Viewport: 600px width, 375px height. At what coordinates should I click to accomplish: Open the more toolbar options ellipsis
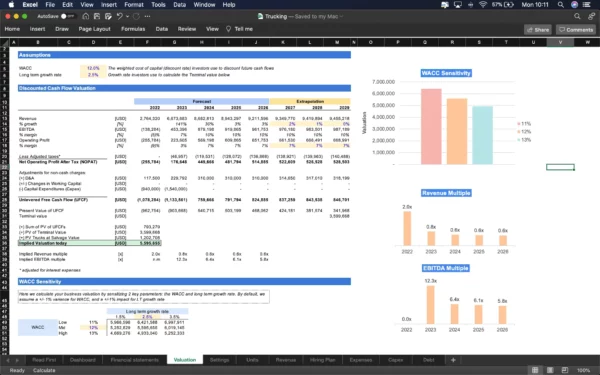click(147, 16)
